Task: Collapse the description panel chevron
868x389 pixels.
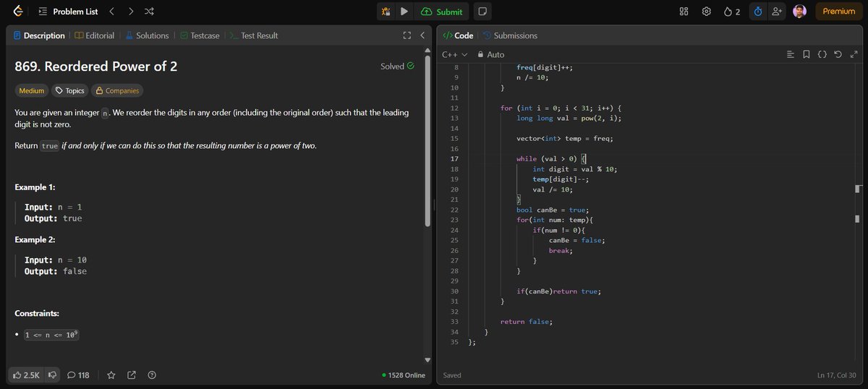Action: 422,35
